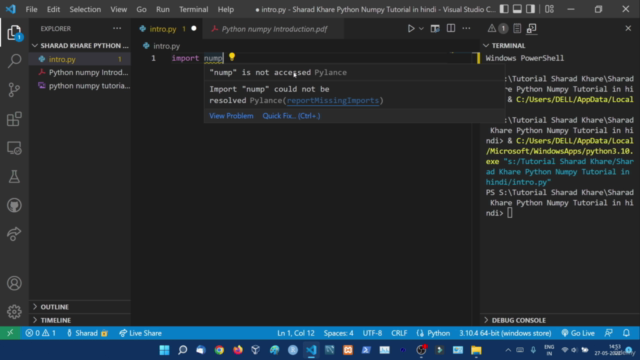
Task: Toggle bottom panel layout button
Action: [517, 9]
